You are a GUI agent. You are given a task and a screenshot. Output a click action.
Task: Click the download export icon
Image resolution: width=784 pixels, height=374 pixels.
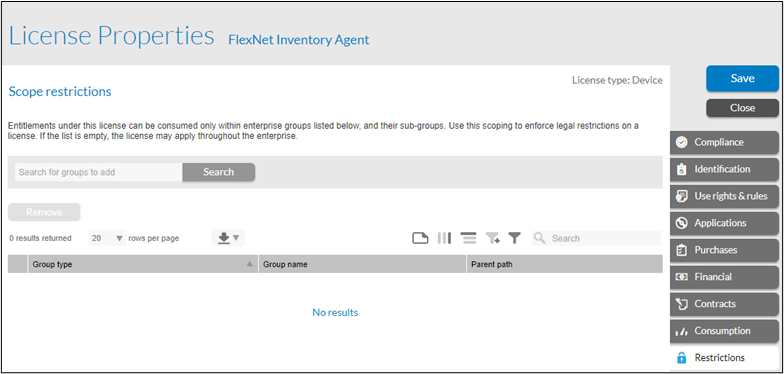click(x=224, y=238)
